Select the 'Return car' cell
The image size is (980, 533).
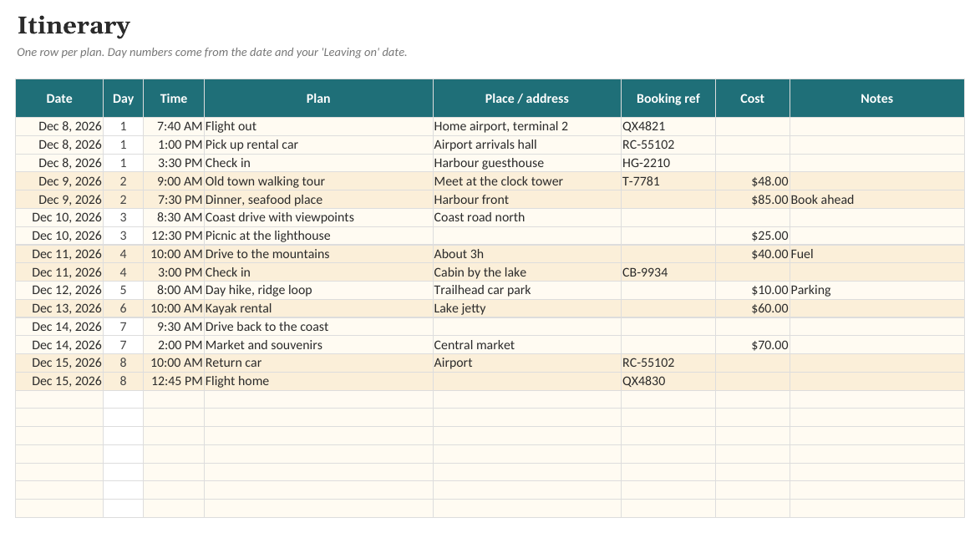(x=318, y=363)
